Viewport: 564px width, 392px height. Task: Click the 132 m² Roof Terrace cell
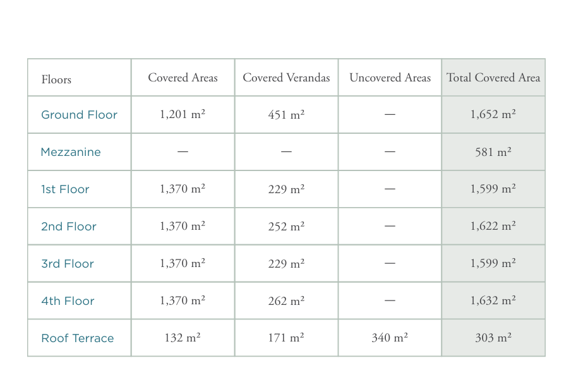(x=183, y=338)
